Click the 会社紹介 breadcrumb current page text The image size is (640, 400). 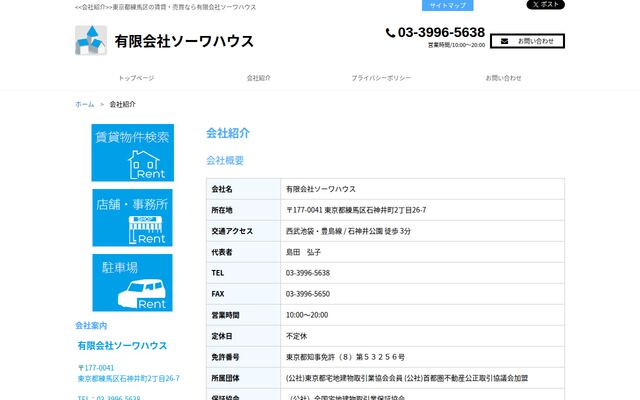[122, 104]
